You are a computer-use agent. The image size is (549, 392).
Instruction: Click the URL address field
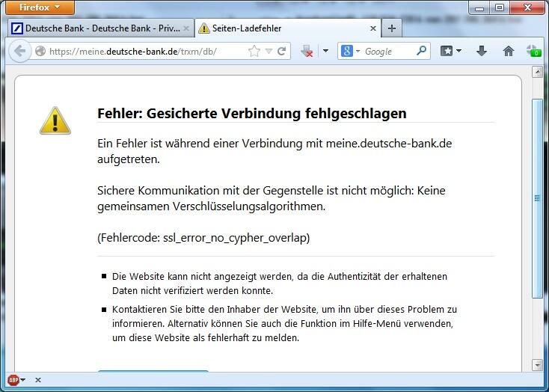click(147, 52)
